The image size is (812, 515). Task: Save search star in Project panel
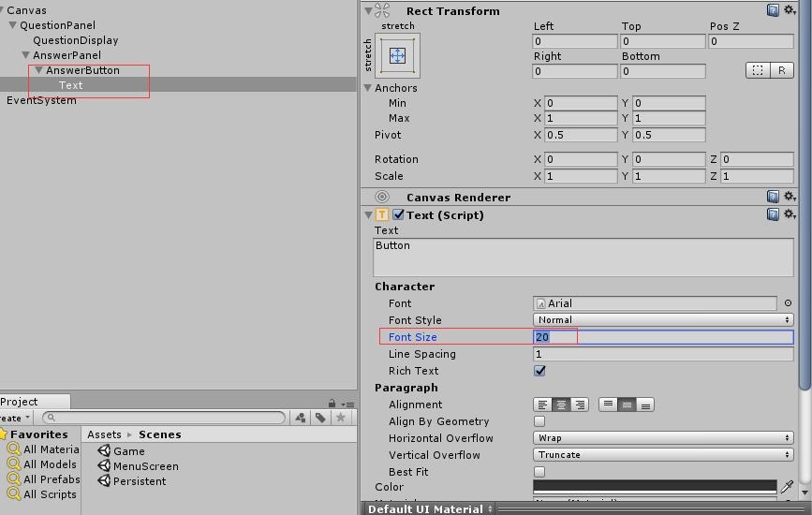340,418
